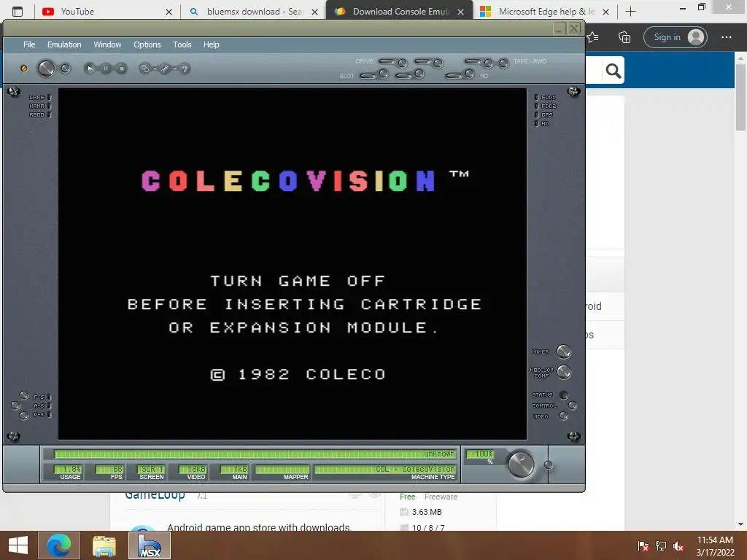Click the question mark help icon

185,69
